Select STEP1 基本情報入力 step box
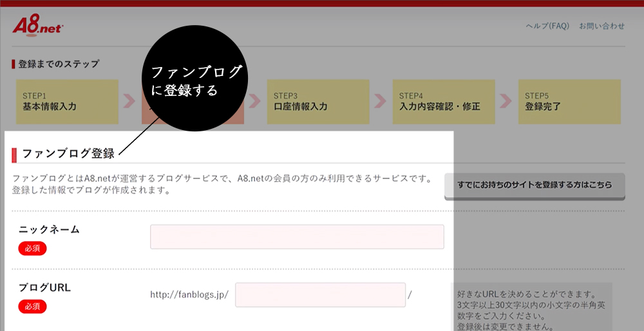 [x=68, y=102]
